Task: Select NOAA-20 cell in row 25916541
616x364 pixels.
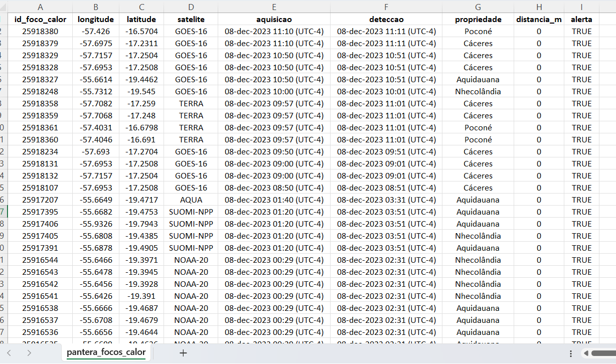Action: [191, 296]
